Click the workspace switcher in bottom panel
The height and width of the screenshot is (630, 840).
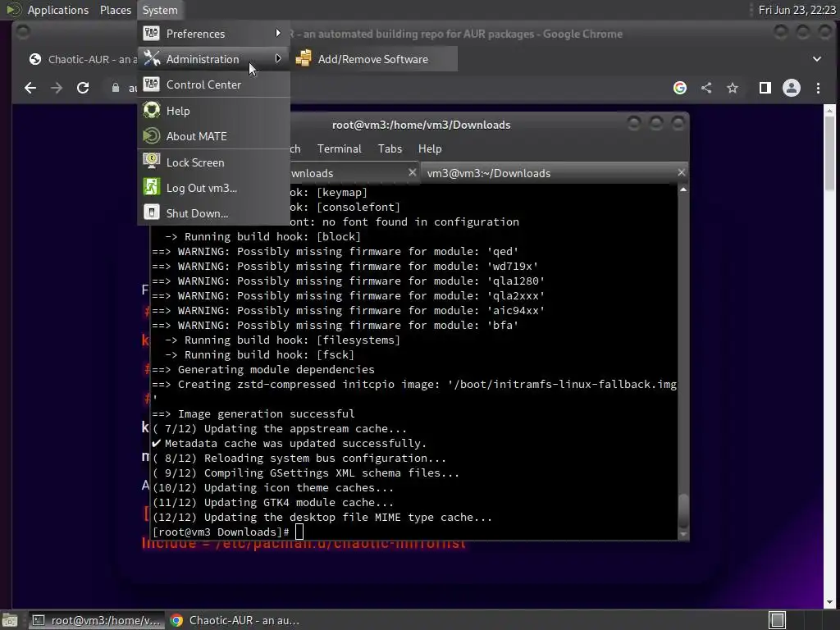777,620
